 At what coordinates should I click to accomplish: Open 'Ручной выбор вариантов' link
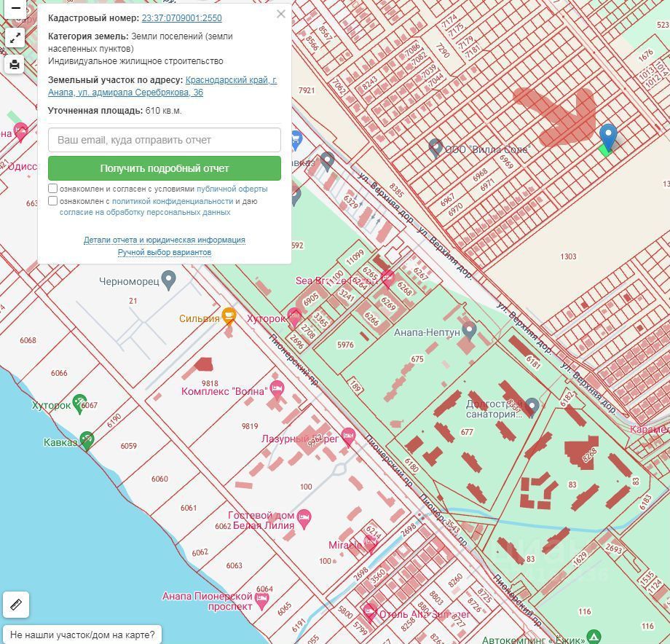click(x=165, y=252)
